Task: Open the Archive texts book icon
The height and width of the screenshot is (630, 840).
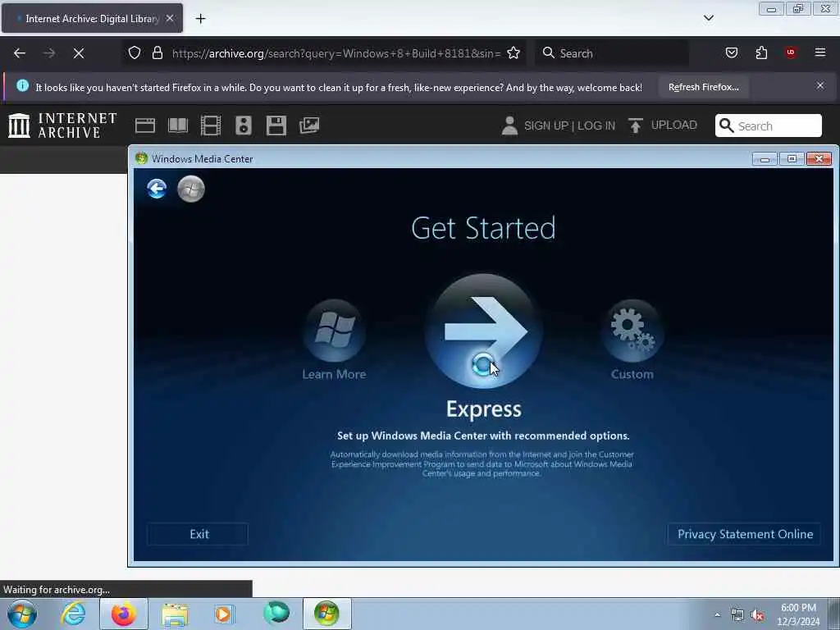Action: 178,126
